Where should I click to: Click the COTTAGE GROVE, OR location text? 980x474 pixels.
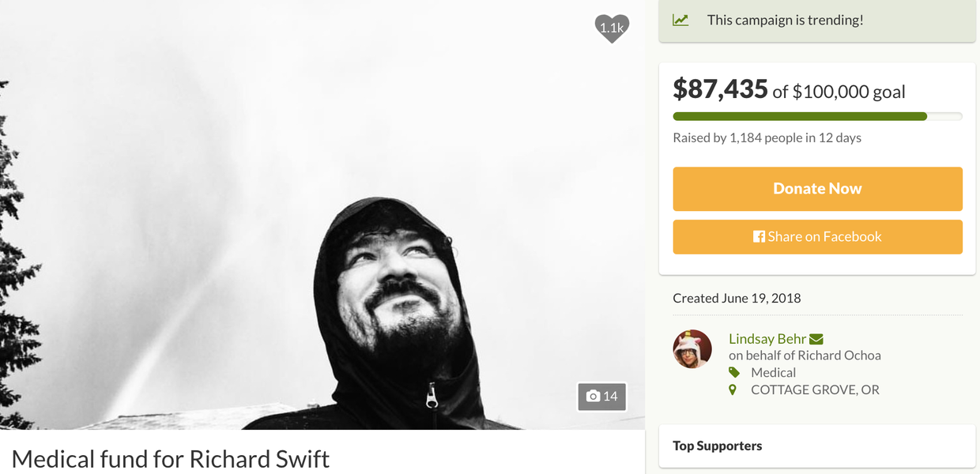pyautogui.click(x=815, y=389)
